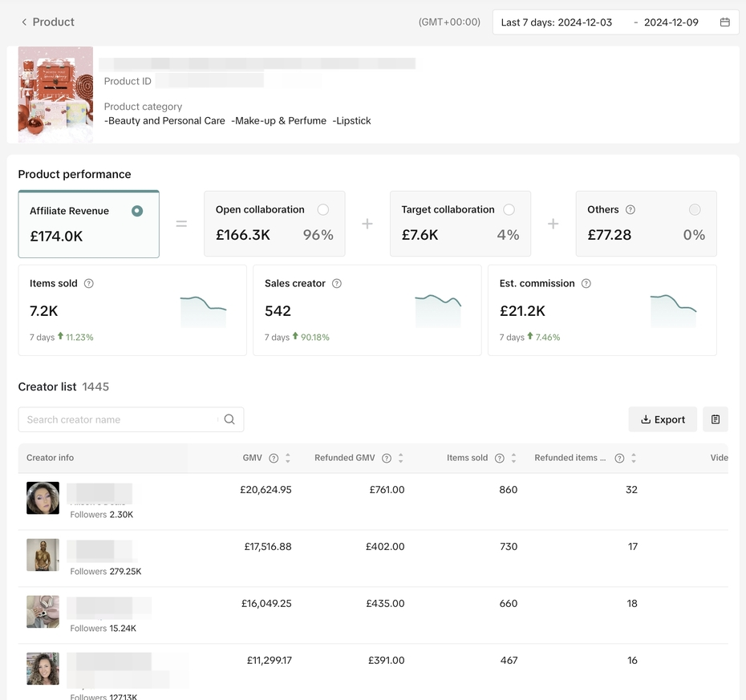Select the Target collaboration radio button
Image resolution: width=746 pixels, height=700 pixels.
(x=509, y=210)
